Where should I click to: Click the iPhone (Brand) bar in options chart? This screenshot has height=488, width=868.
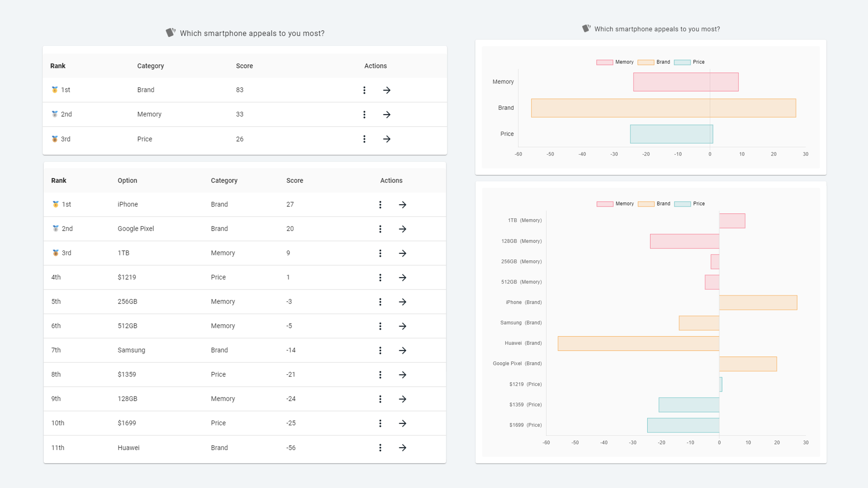758,302
